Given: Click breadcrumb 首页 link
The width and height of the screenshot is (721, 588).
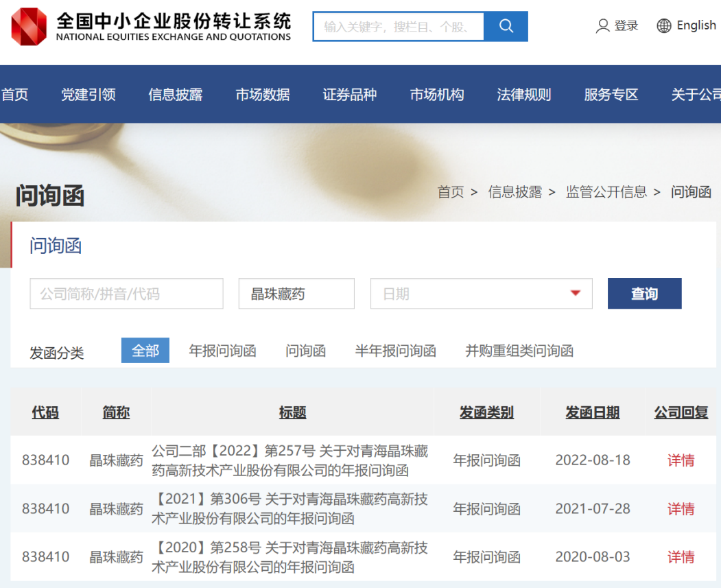Looking at the screenshot, I should [x=451, y=191].
